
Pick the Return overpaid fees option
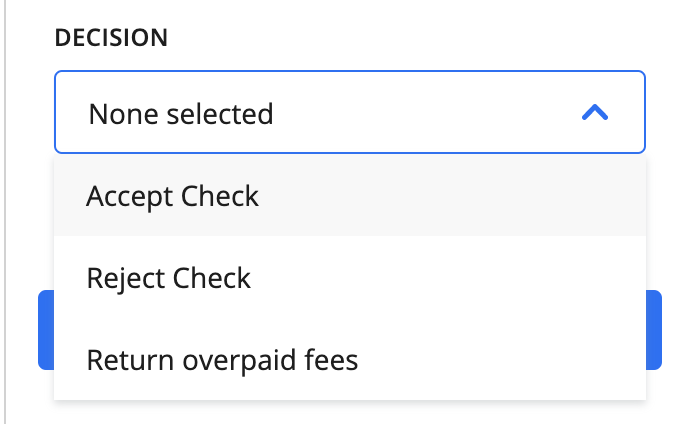[x=350, y=359]
